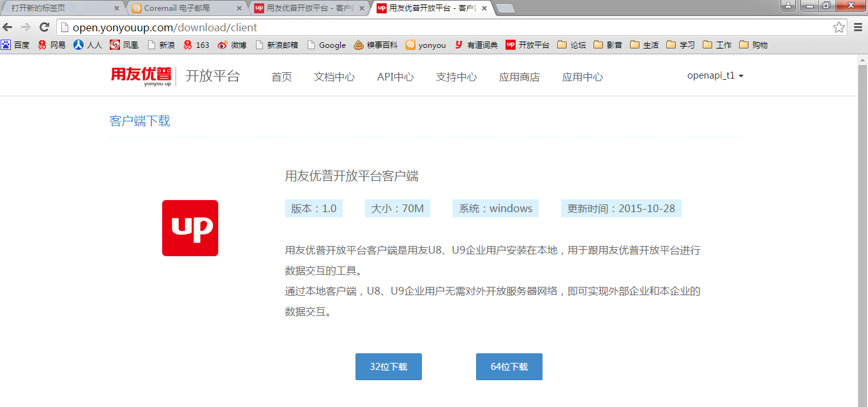Open the Google bookmark
868x407 pixels.
coord(326,45)
